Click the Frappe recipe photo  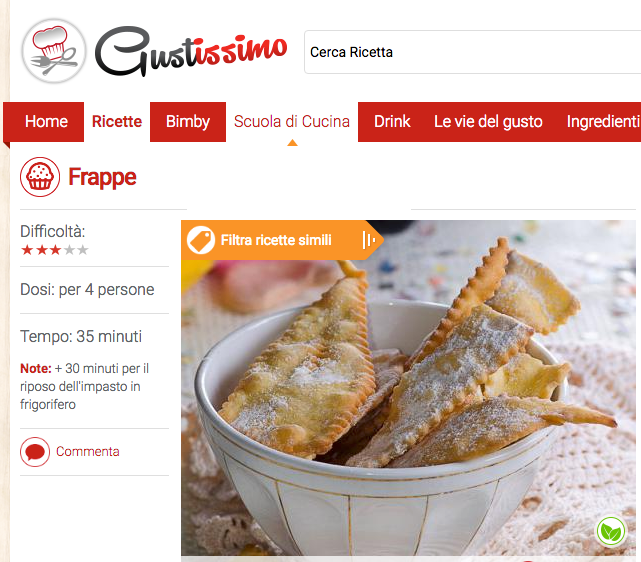pyautogui.click(x=408, y=387)
